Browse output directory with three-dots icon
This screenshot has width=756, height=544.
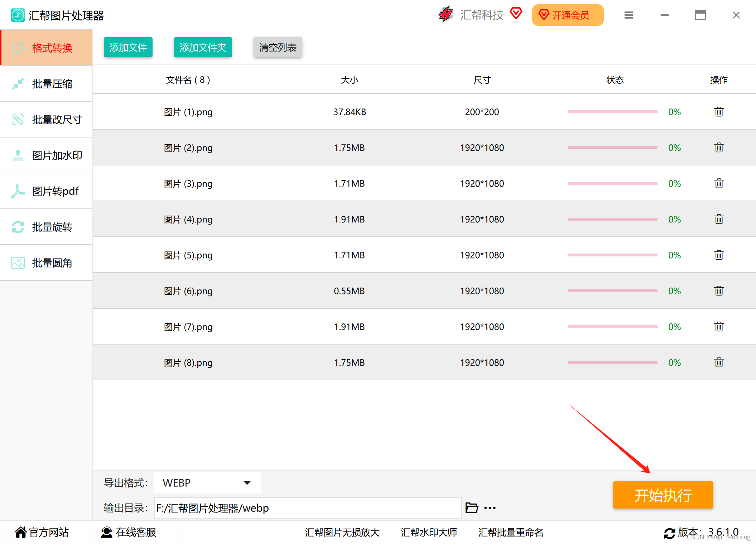point(490,508)
